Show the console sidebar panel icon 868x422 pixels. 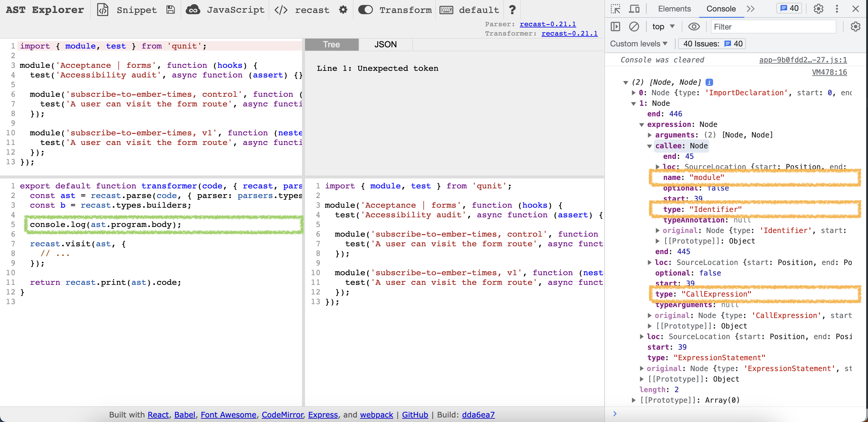point(615,27)
